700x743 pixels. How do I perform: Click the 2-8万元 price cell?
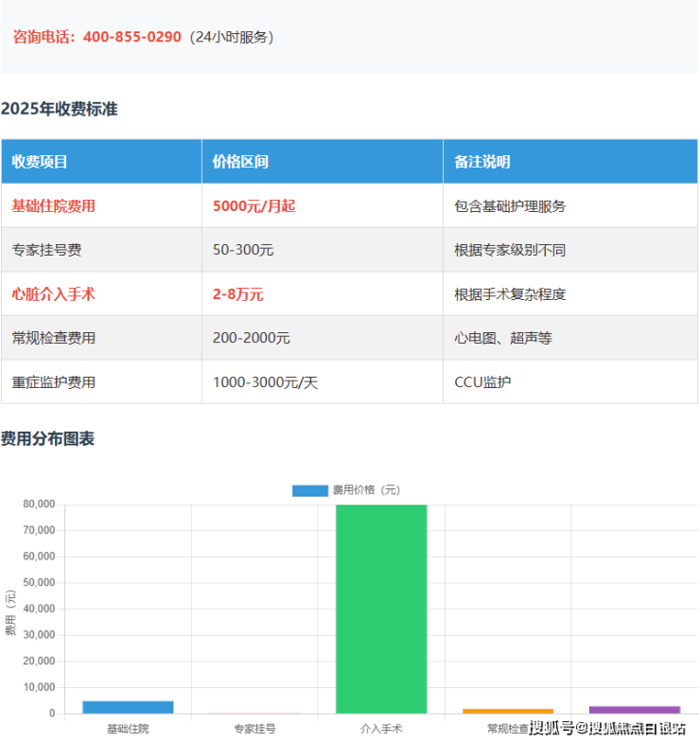[238, 294]
